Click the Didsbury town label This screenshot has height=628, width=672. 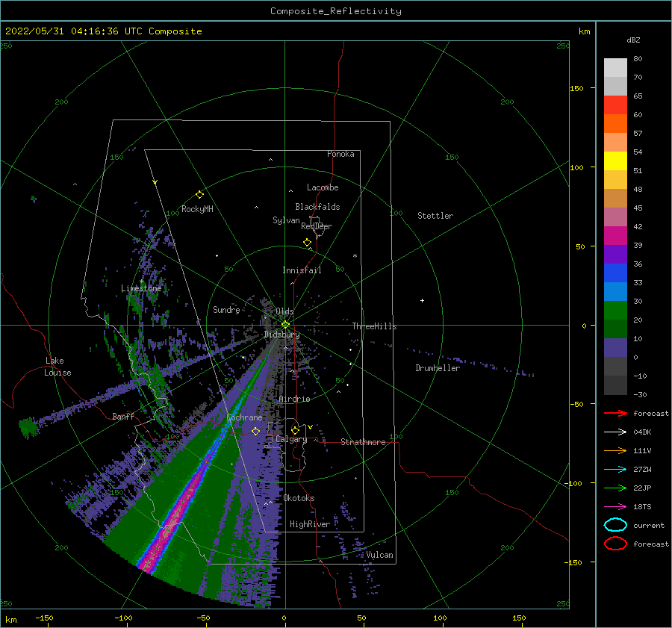281,335
